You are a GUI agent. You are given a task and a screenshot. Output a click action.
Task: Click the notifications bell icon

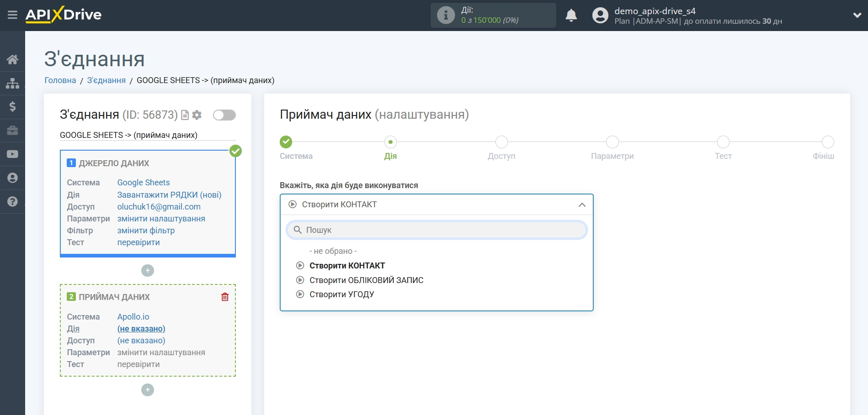571,16
